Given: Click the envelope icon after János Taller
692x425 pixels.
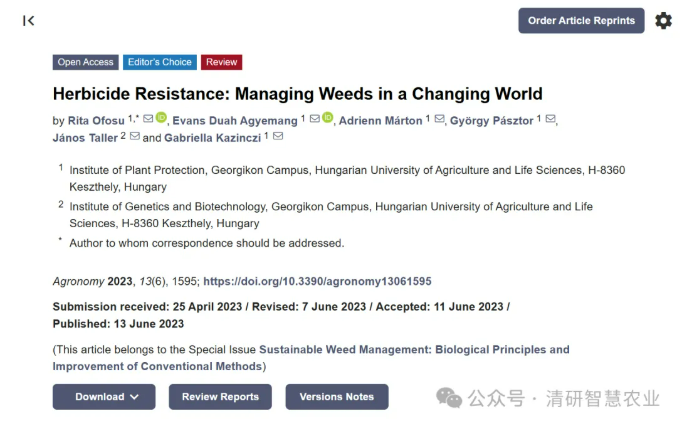Looking at the screenshot, I should 134,137.
